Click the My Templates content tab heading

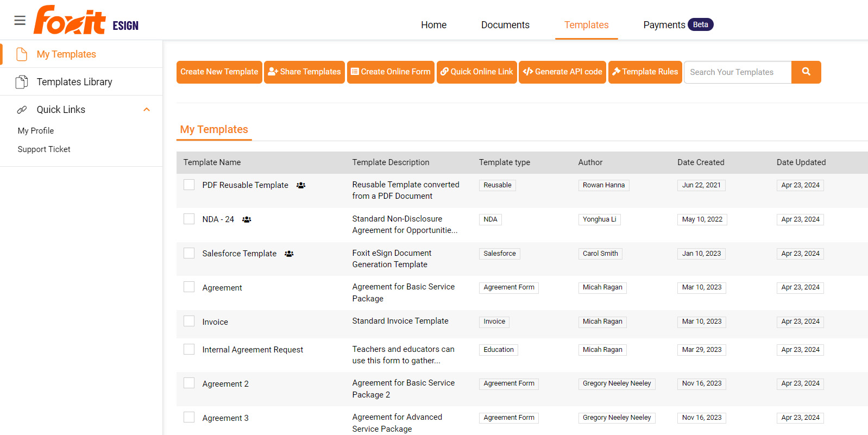[x=214, y=129]
